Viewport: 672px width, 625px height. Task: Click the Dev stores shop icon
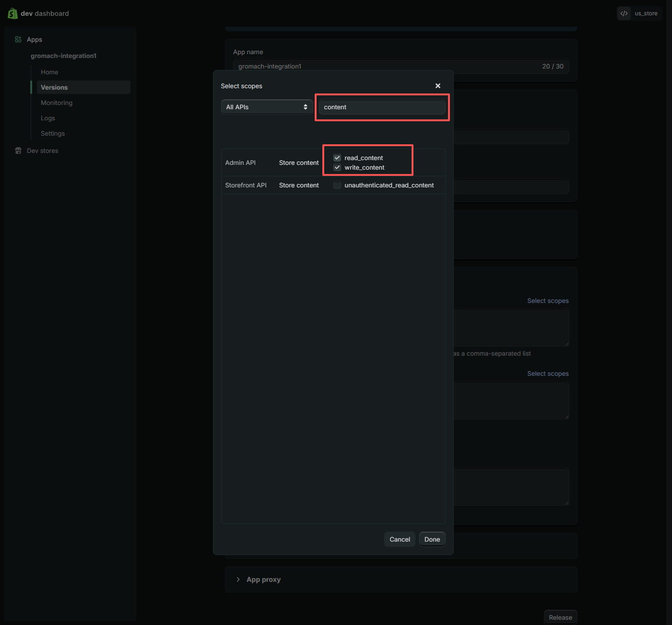tap(18, 151)
